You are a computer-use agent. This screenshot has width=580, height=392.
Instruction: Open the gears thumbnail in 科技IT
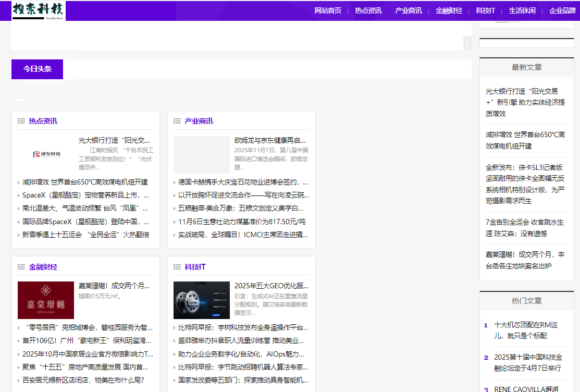201,300
